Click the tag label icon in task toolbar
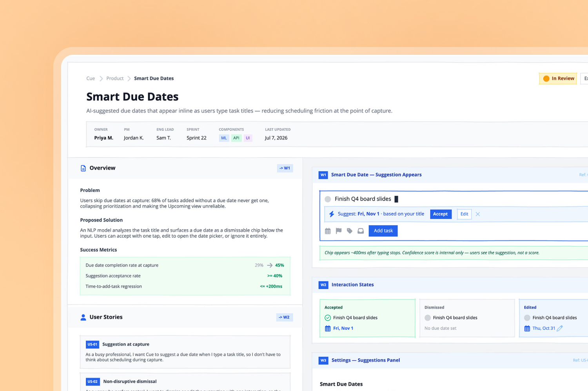 pos(350,231)
